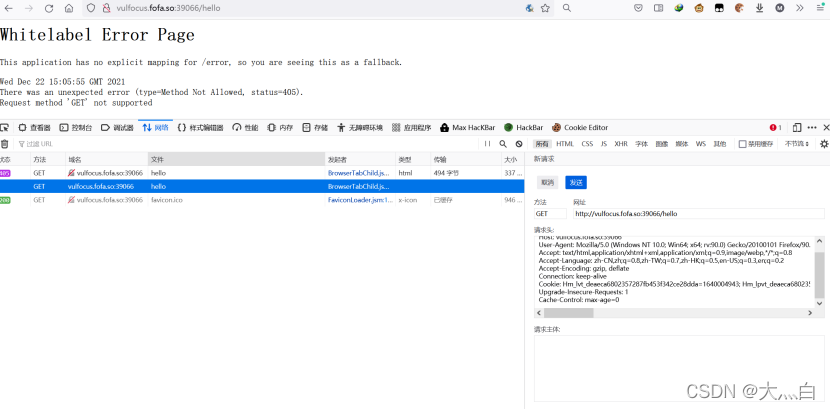830x410 pixels.
Task: Open the browser home page icon
Action: point(69,8)
